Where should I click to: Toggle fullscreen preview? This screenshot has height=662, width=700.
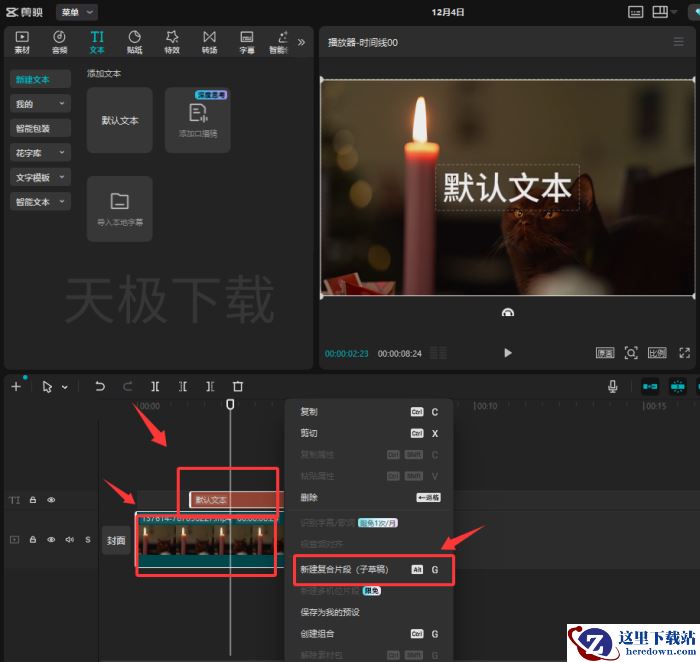[x=684, y=353]
